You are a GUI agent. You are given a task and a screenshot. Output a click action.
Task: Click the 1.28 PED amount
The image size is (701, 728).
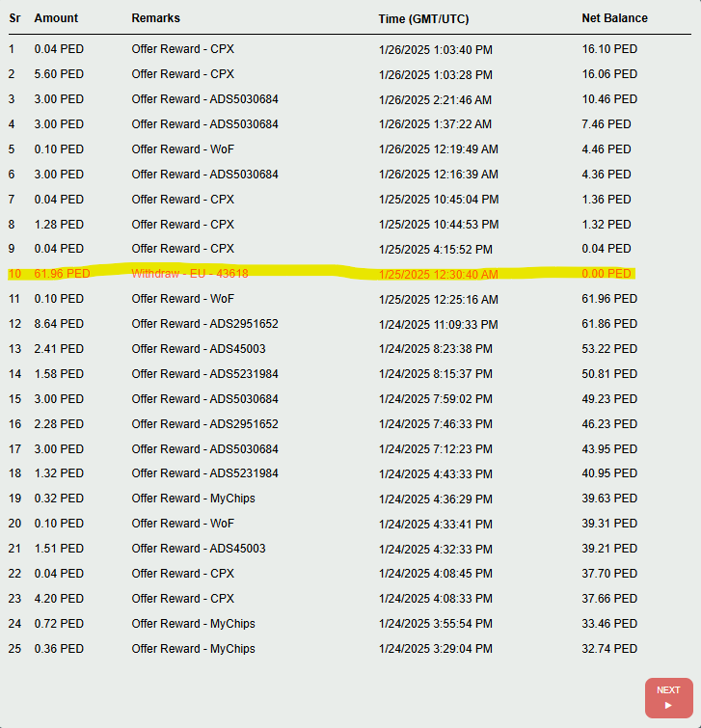click(x=59, y=225)
